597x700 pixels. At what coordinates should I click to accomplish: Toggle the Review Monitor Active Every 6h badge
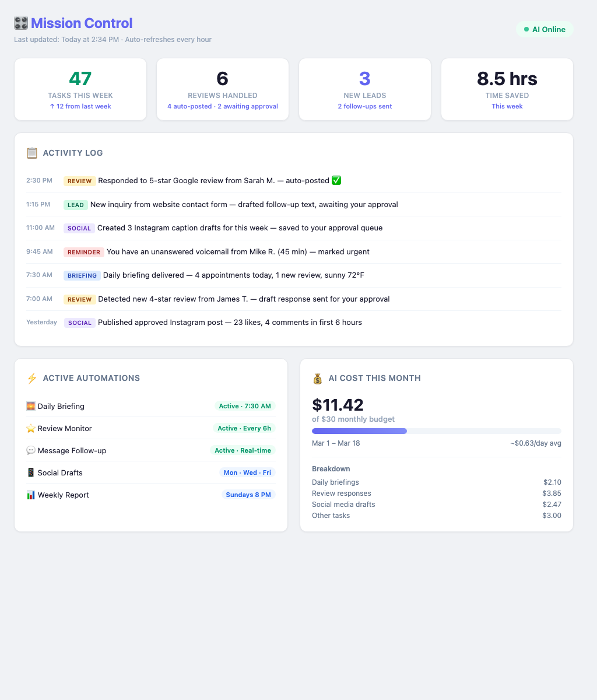point(244,428)
